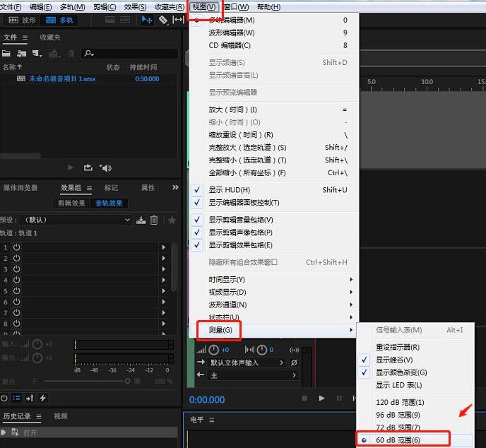
Task: Toggle 显示 HUD(H) checked menu item
Action: [274, 190]
